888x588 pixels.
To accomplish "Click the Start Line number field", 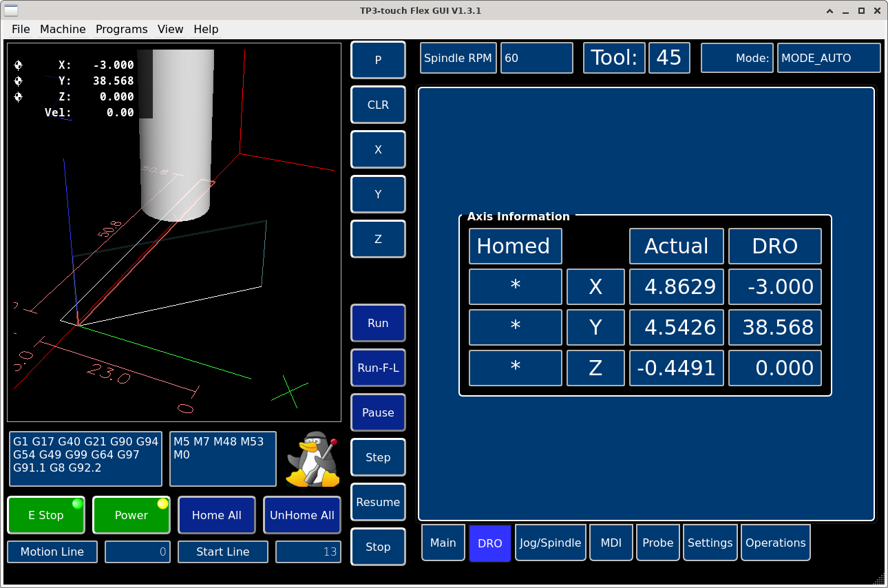I will pyautogui.click(x=308, y=552).
